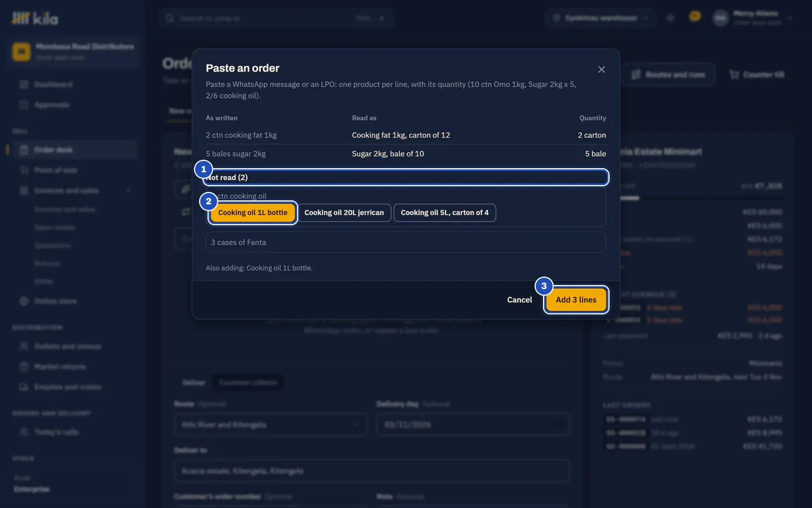
Task: Open the Syokimau warehouse dropdown
Action: click(x=601, y=18)
